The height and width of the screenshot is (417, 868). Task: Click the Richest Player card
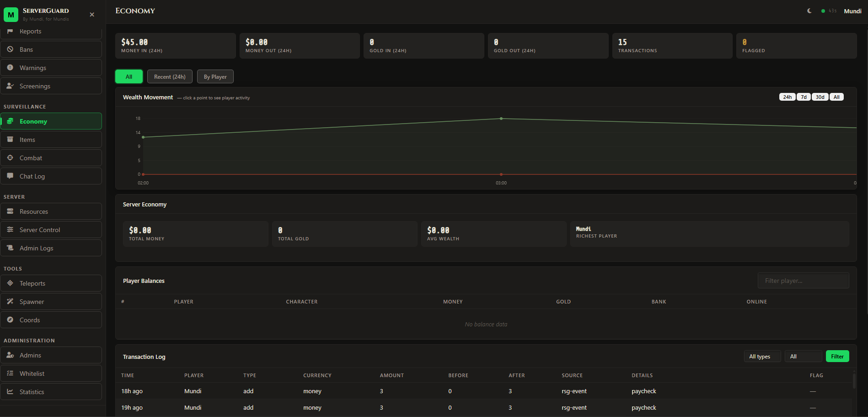tap(710, 234)
